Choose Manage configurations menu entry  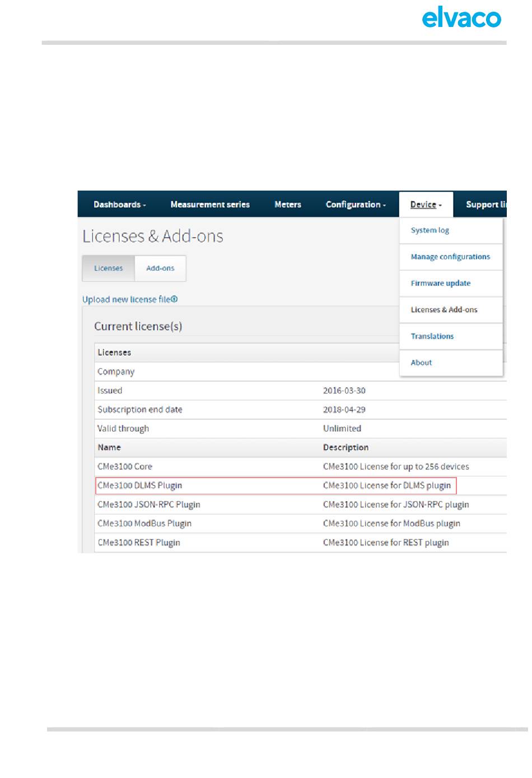point(450,257)
